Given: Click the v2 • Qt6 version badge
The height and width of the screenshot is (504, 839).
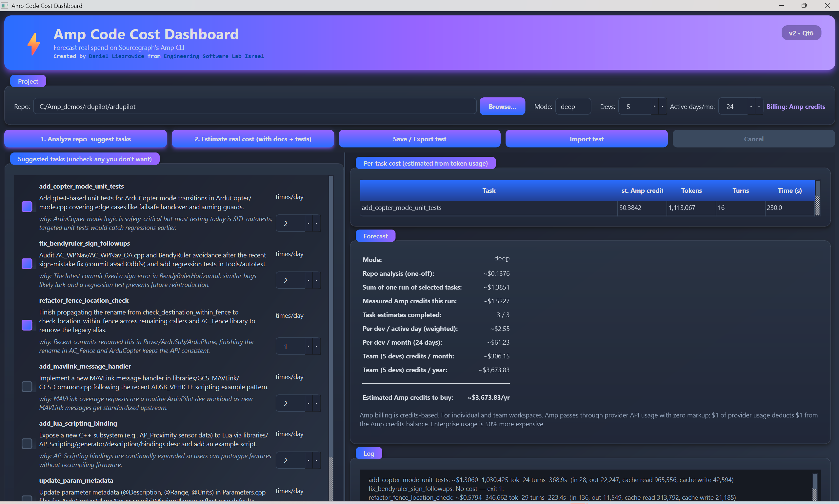Looking at the screenshot, I should click(x=801, y=33).
